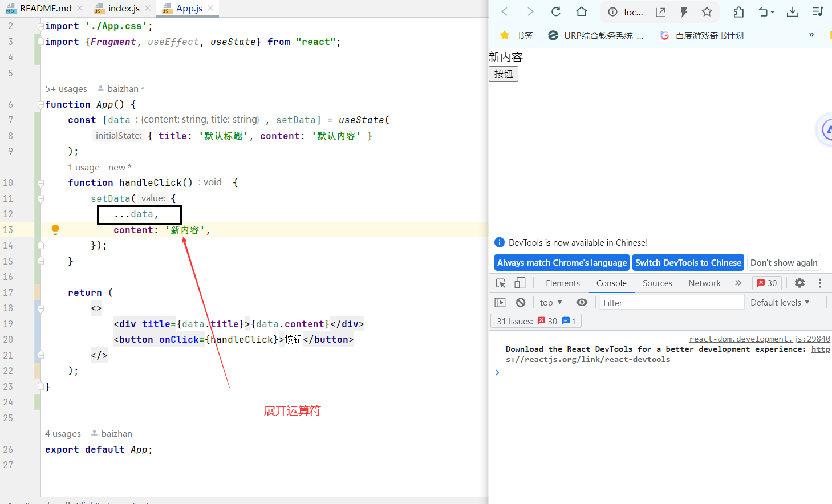Viewport: 832px width, 504px height.
Task: Open the Default levels dropdown
Action: (780, 303)
